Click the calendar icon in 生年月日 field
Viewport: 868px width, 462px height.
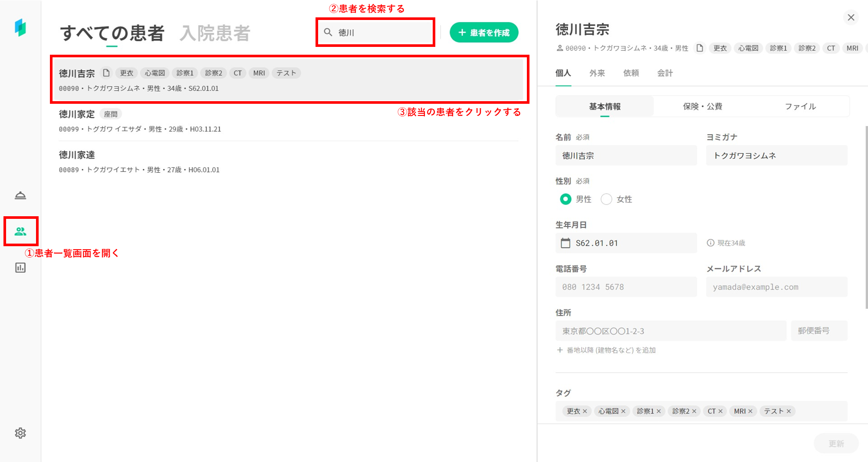pyautogui.click(x=566, y=243)
